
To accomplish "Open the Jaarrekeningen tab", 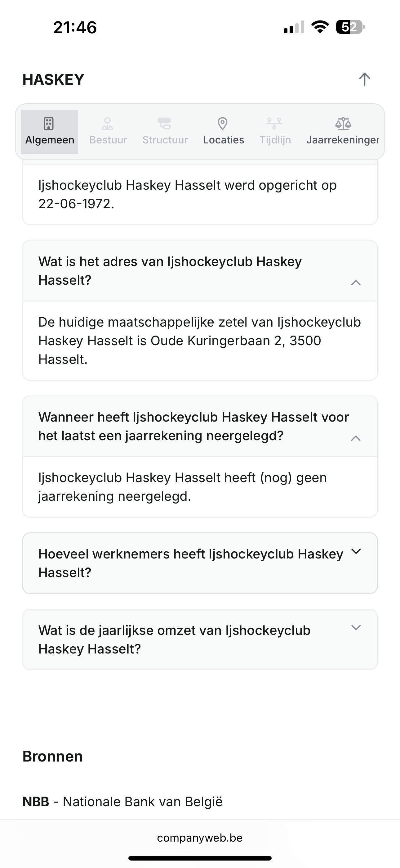I will (x=342, y=140).
